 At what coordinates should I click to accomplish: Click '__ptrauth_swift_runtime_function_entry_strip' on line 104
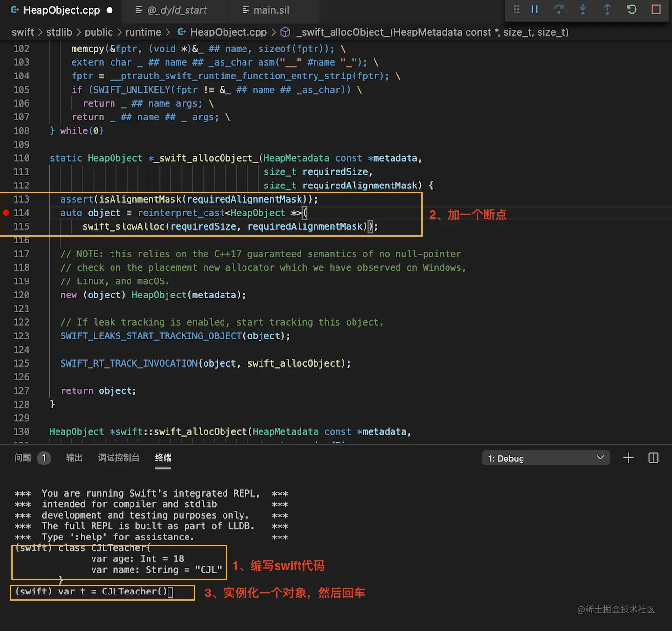[231, 76]
